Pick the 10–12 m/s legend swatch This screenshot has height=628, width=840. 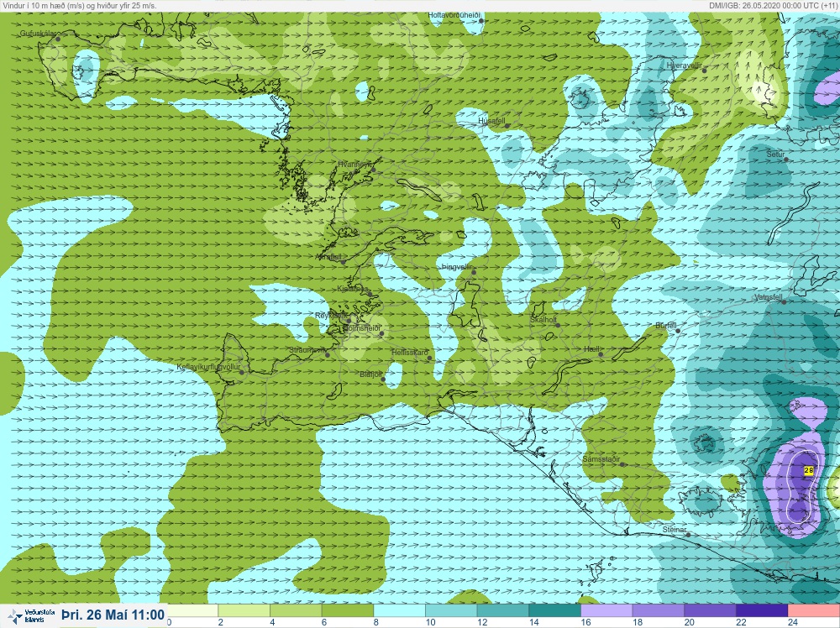click(x=451, y=610)
